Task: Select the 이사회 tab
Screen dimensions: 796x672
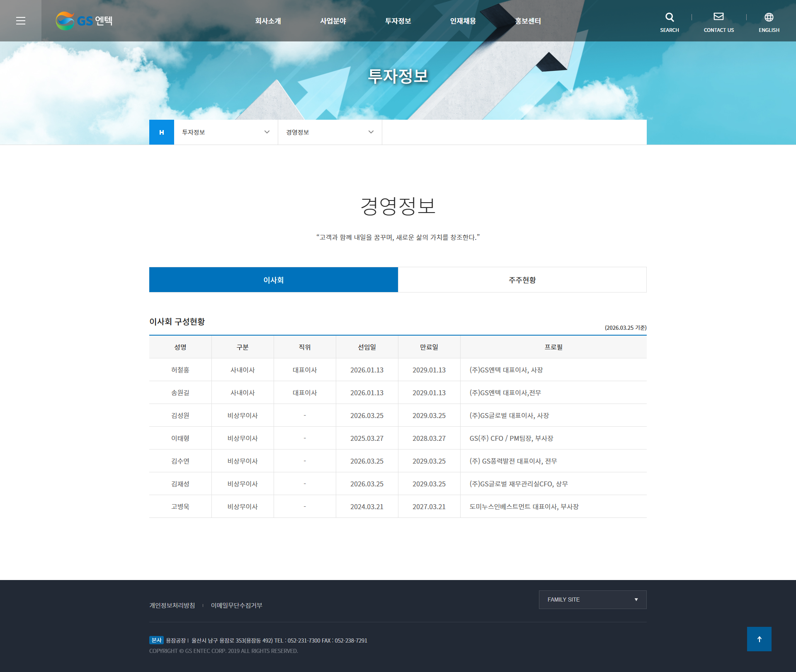Action: pyautogui.click(x=274, y=280)
